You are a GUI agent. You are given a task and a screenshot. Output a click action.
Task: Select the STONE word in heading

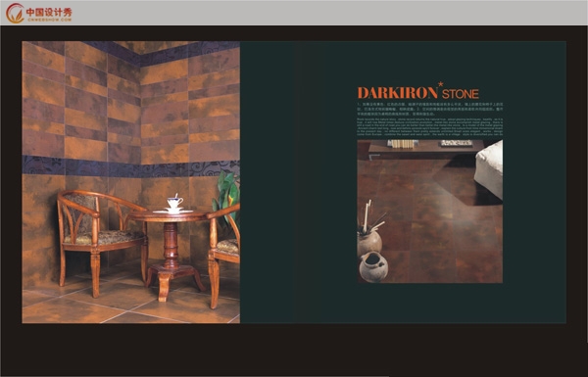click(461, 94)
